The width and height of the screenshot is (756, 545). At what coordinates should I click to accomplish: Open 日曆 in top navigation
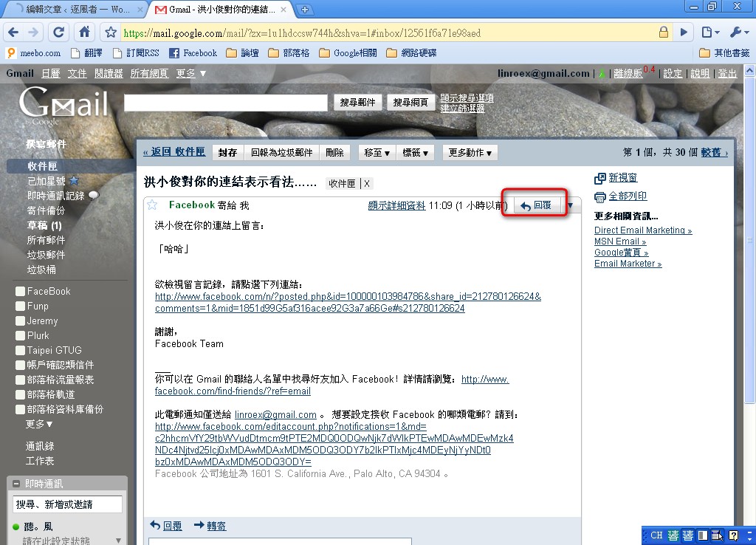click(x=51, y=73)
